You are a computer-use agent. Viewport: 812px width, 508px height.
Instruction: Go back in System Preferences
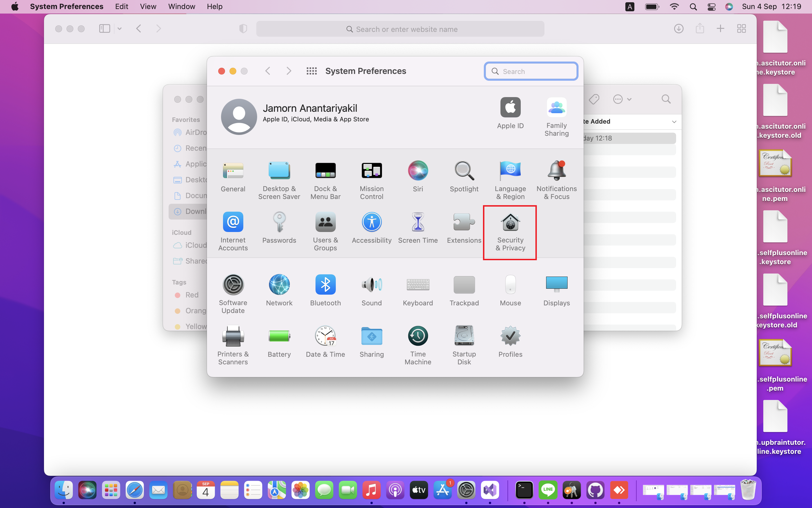268,71
